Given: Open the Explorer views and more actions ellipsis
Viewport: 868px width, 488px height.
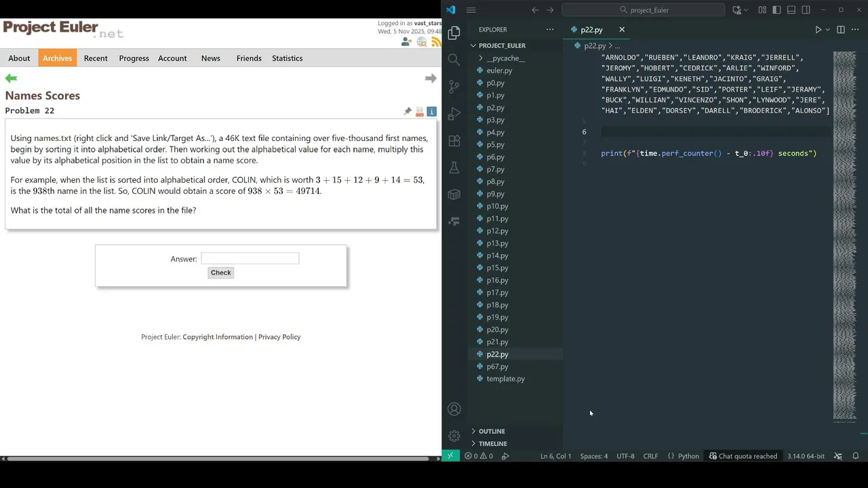Looking at the screenshot, I should tap(550, 30).
